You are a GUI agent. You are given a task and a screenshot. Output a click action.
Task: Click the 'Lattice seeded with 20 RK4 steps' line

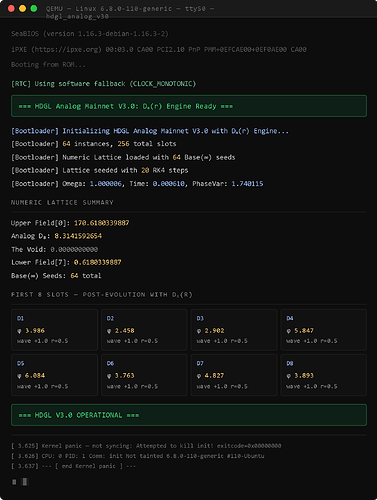[100, 170]
